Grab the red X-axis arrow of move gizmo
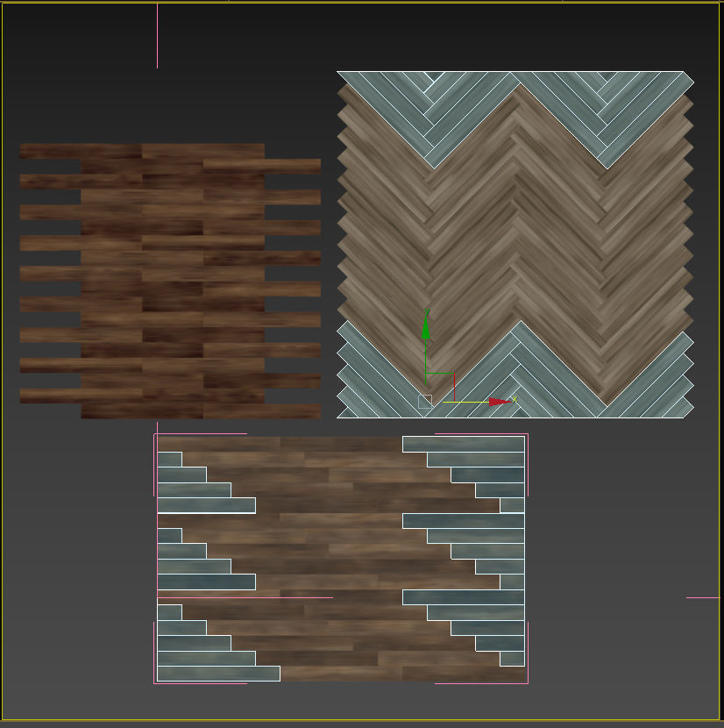 (x=500, y=401)
